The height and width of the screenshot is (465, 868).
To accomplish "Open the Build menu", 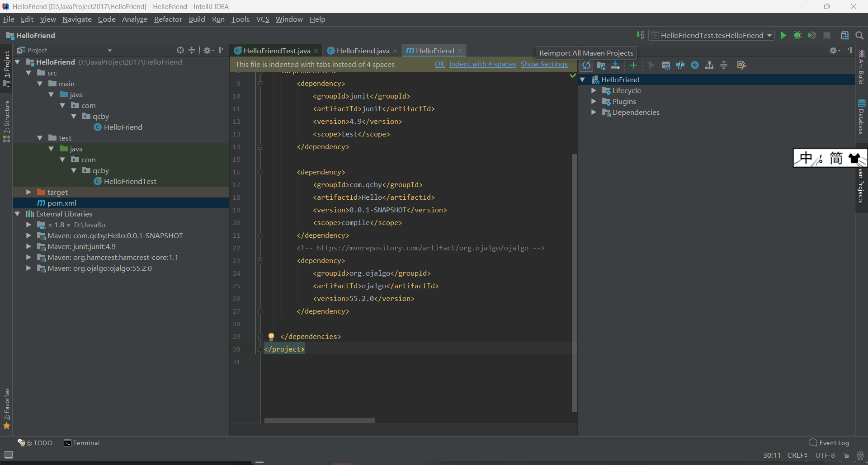I will click(x=197, y=19).
